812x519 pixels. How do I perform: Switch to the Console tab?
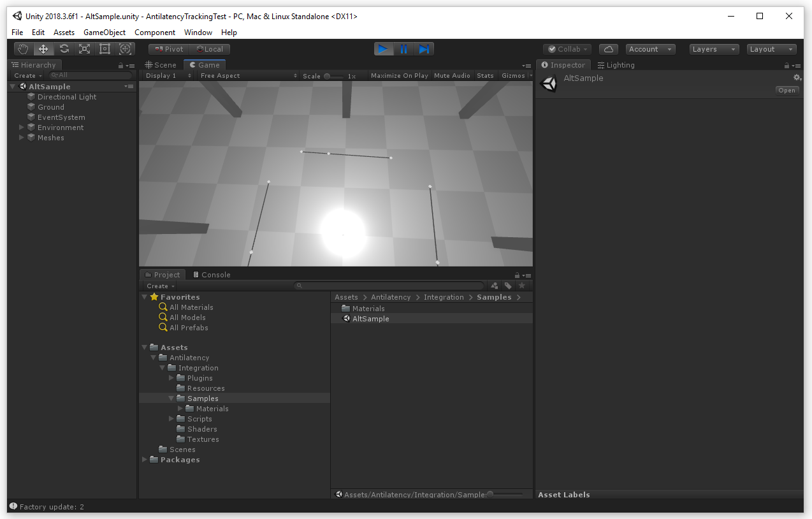point(212,275)
